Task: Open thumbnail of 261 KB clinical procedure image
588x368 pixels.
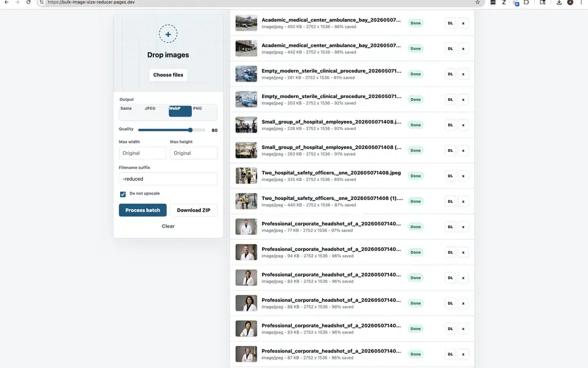Action: click(x=246, y=74)
